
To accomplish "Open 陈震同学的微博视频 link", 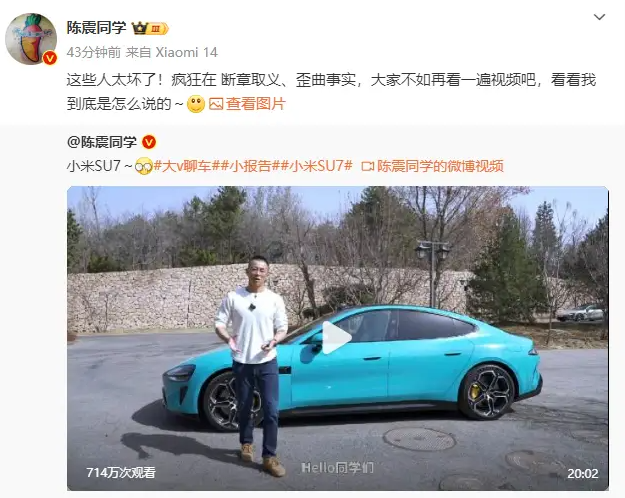I will coord(440,166).
